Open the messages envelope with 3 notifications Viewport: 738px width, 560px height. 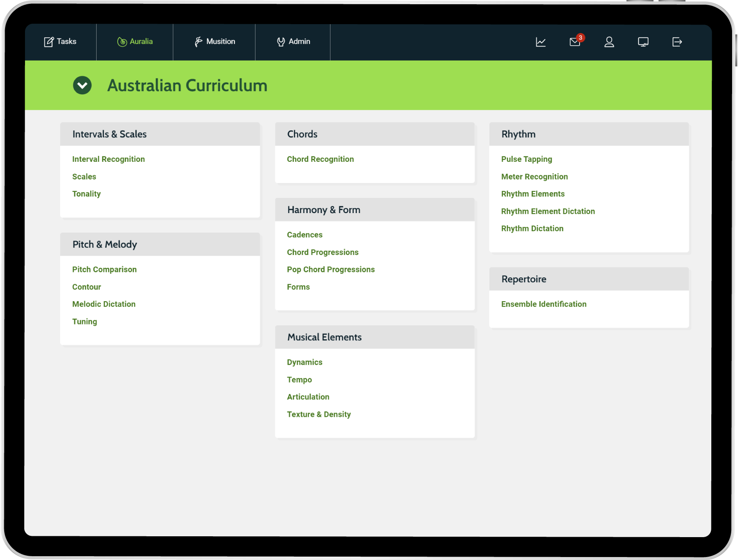tap(575, 42)
